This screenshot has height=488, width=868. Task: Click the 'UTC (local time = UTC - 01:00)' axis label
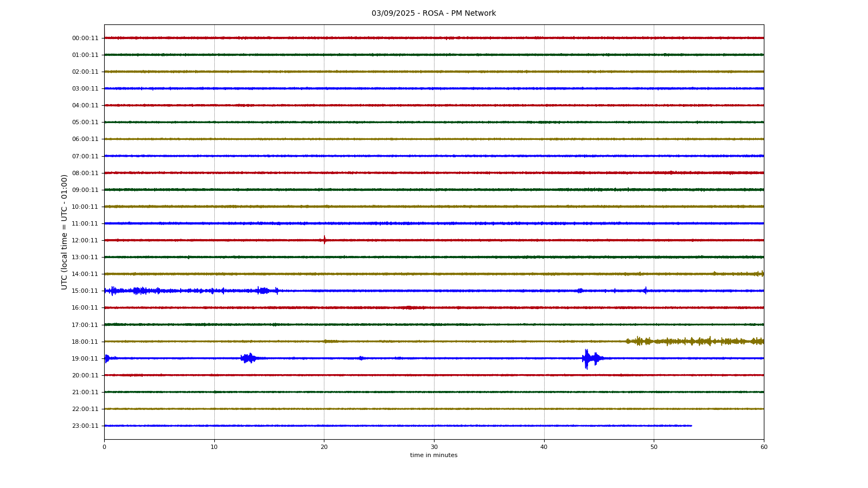point(65,232)
